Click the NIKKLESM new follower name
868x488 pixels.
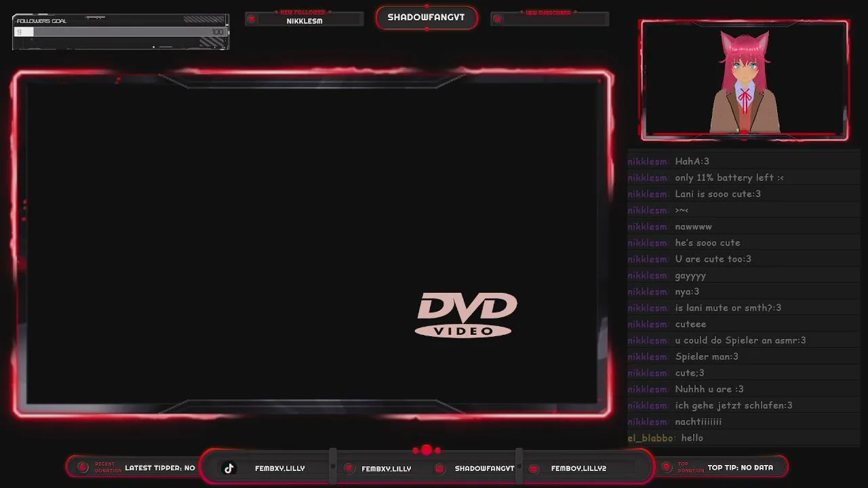coord(304,21)
